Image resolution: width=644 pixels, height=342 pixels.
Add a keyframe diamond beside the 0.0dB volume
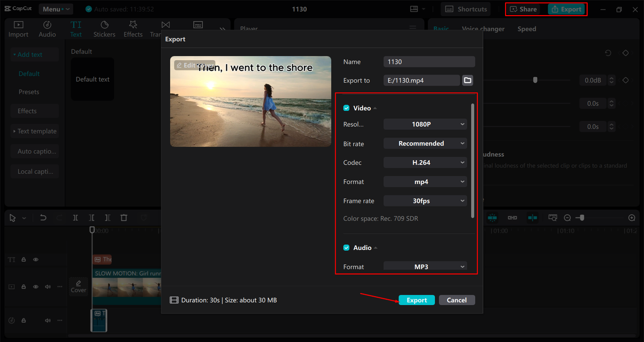coord(625,80)
